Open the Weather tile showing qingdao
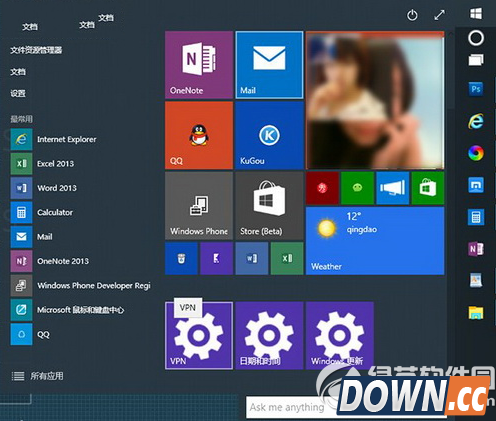The image size is (496, 421). click(375, 241)
